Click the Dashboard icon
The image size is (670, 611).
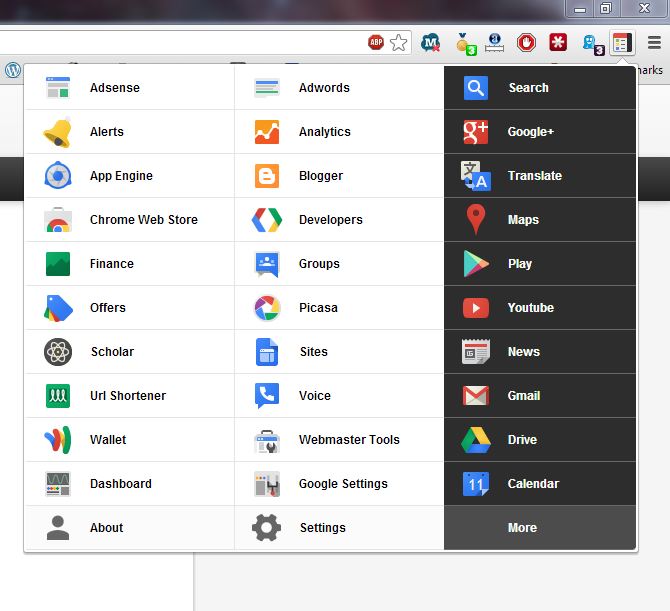58,484
